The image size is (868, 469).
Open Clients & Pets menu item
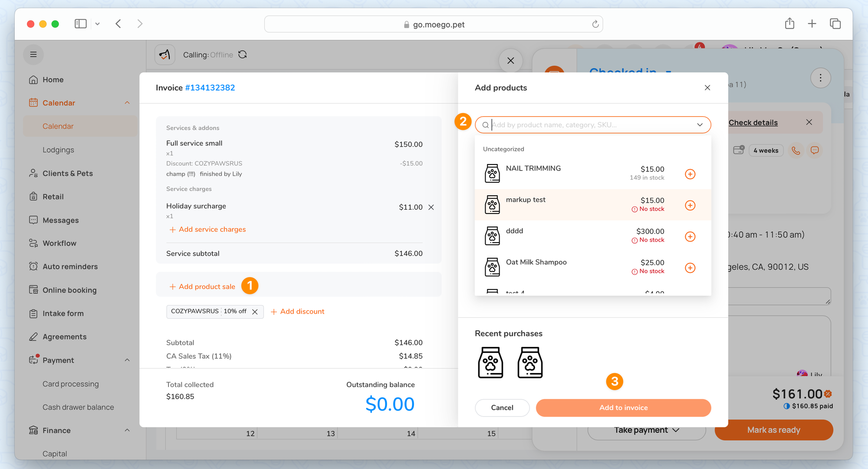pos(67,173)
